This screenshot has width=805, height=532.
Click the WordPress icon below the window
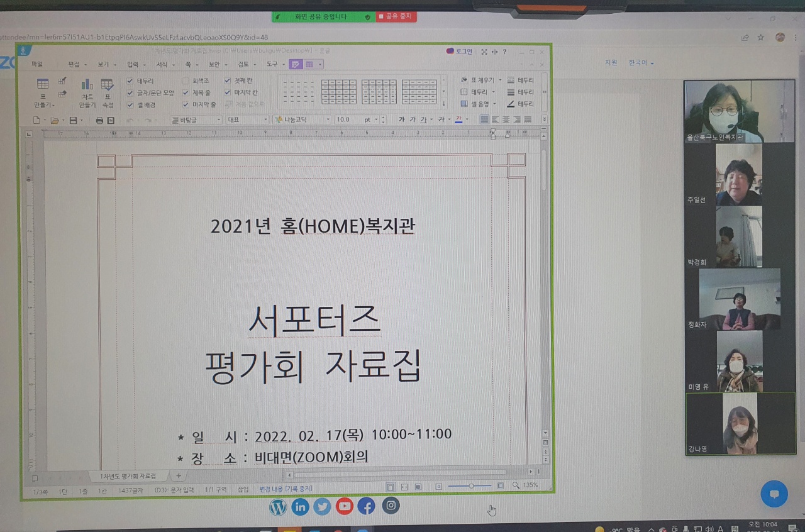(x=278, y=507)
